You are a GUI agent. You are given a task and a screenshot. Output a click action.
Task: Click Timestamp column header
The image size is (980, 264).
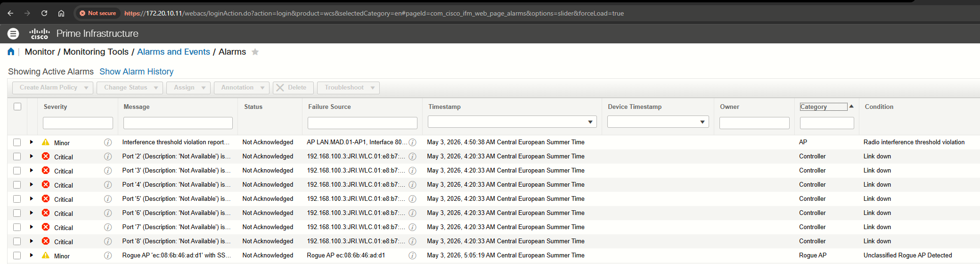tap(444, 107)
